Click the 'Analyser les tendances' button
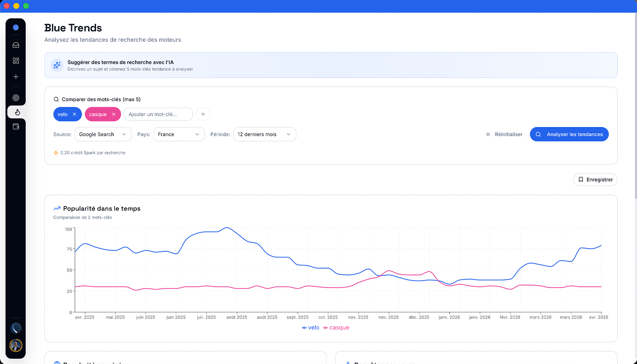 (x=569, y=134)
